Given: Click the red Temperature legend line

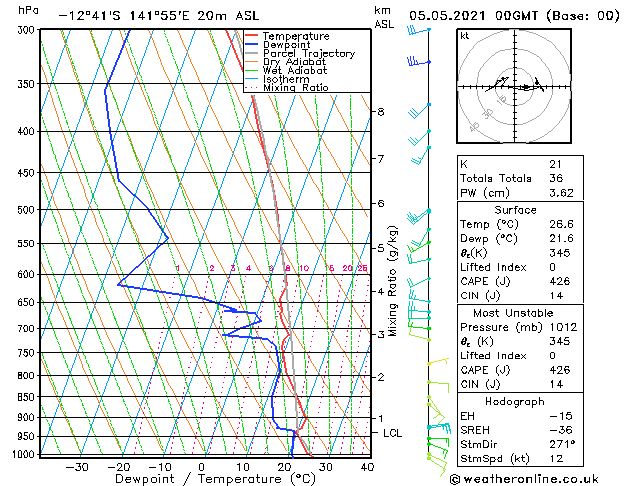Looking at the screenshot, I should click(251, 36).
